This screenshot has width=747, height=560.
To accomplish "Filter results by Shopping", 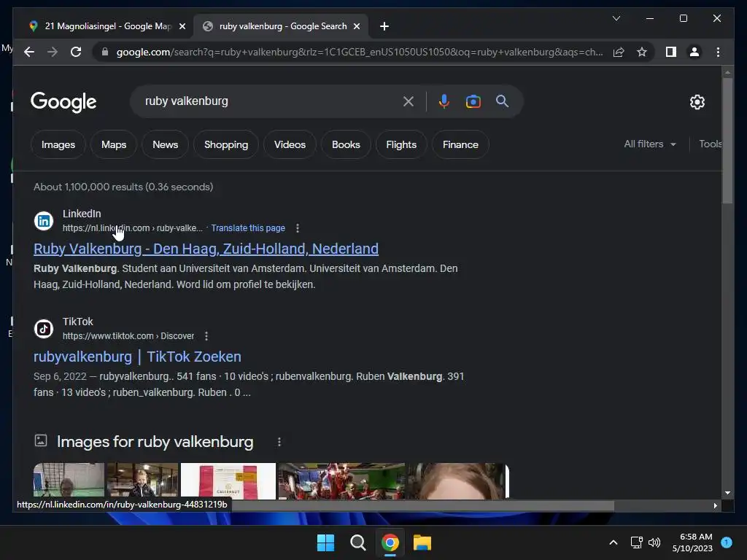I will 226,145.
